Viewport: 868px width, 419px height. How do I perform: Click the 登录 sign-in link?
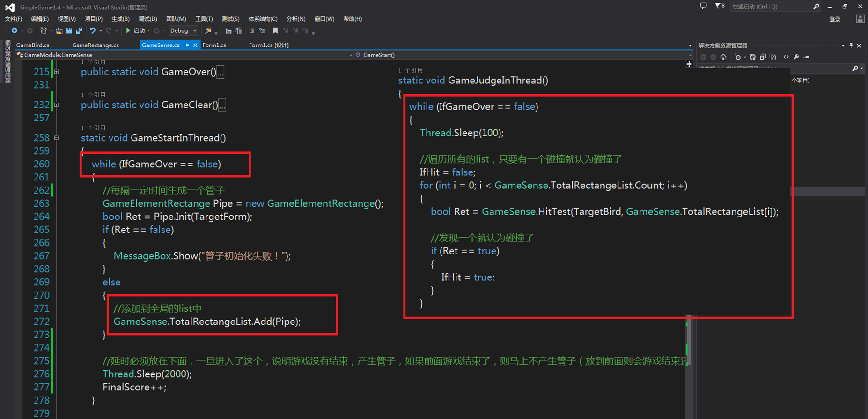point(835,19)
